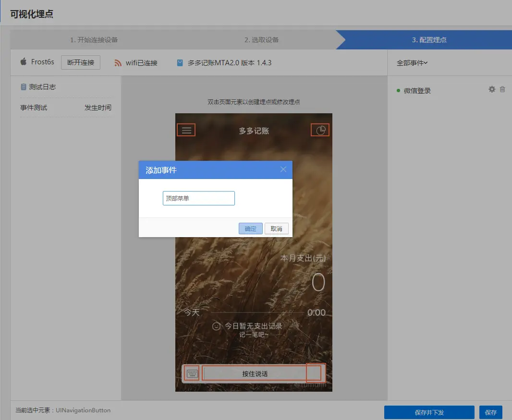Click the 测试日志 label

[x=42, y=87]
